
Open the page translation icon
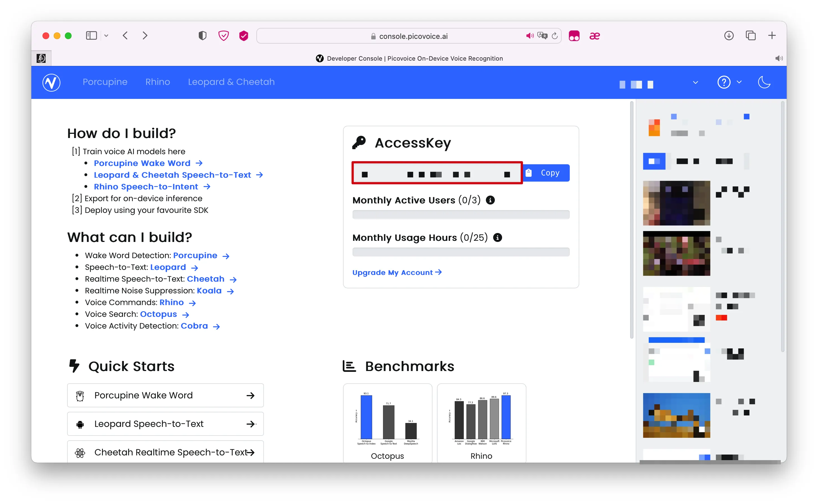pyautogui.click(x=542, y=36)
